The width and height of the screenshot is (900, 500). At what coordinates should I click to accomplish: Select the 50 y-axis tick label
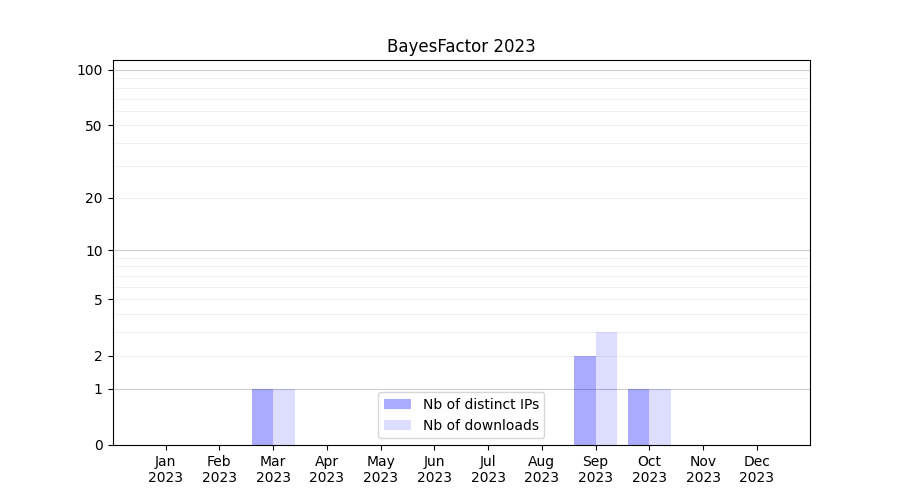click(x=94, y=126)
